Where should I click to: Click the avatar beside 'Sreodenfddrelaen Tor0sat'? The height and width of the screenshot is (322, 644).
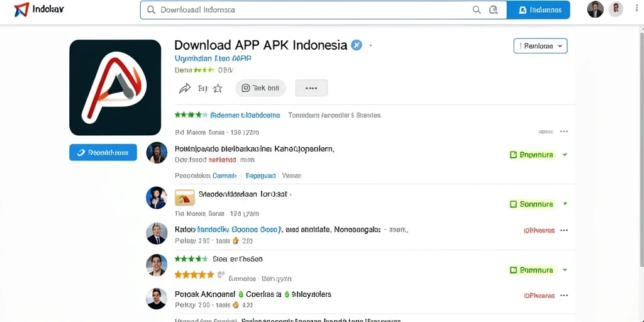pyautogui.click(x=157, y=197)
